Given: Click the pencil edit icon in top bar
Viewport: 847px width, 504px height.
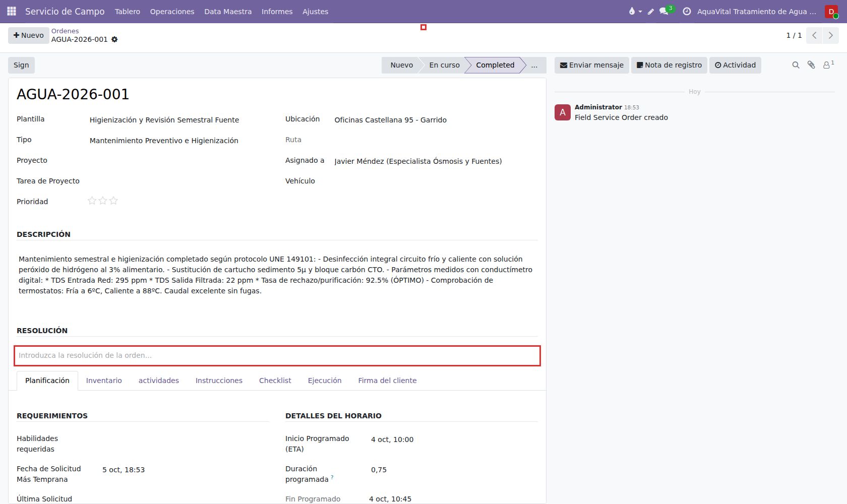Looking at the screenshot, I should click(x=651, y=12).
